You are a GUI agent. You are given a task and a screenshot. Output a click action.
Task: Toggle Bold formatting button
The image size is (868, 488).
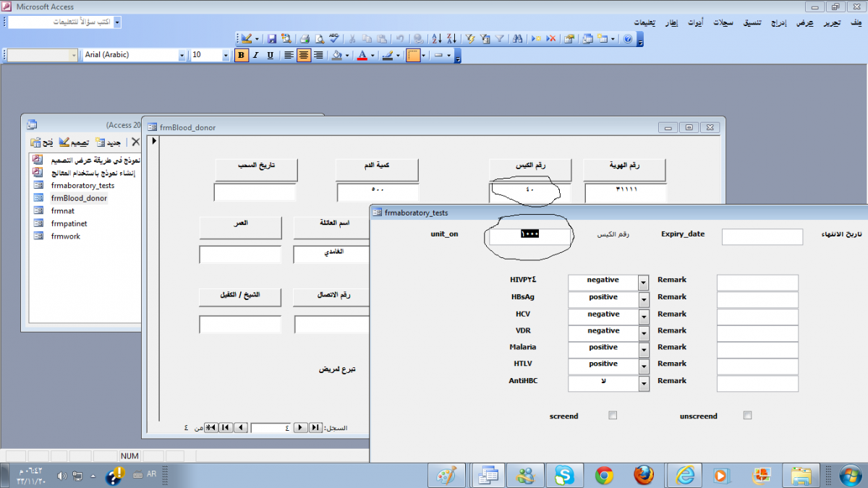[242, 55]
